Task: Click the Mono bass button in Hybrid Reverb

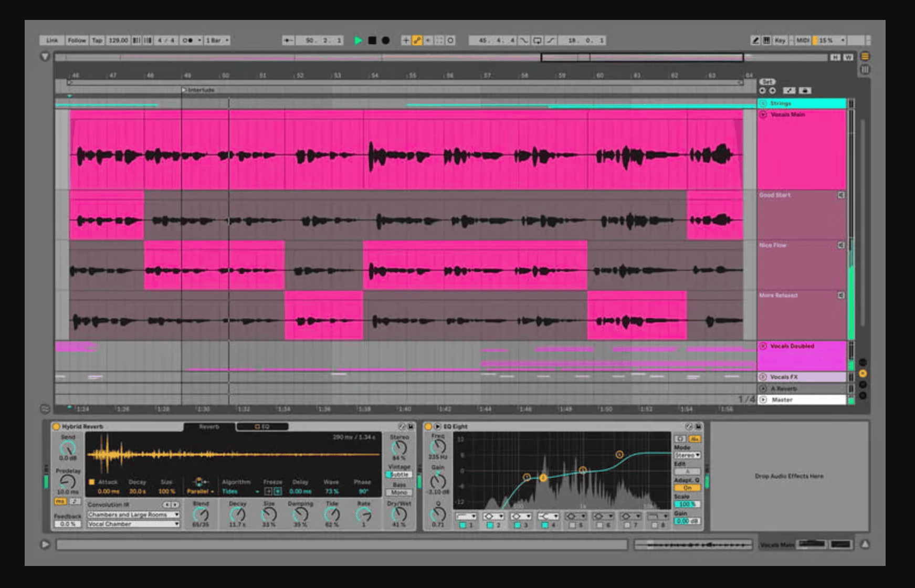Action: point(399,492)
